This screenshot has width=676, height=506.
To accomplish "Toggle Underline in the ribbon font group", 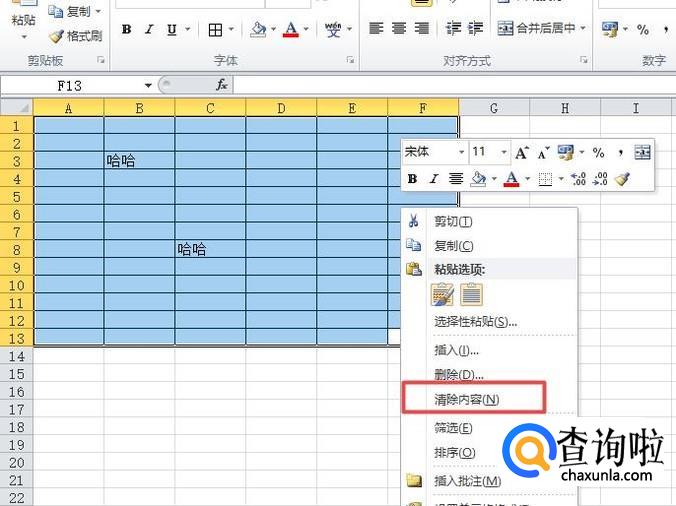I will point(172,29).
